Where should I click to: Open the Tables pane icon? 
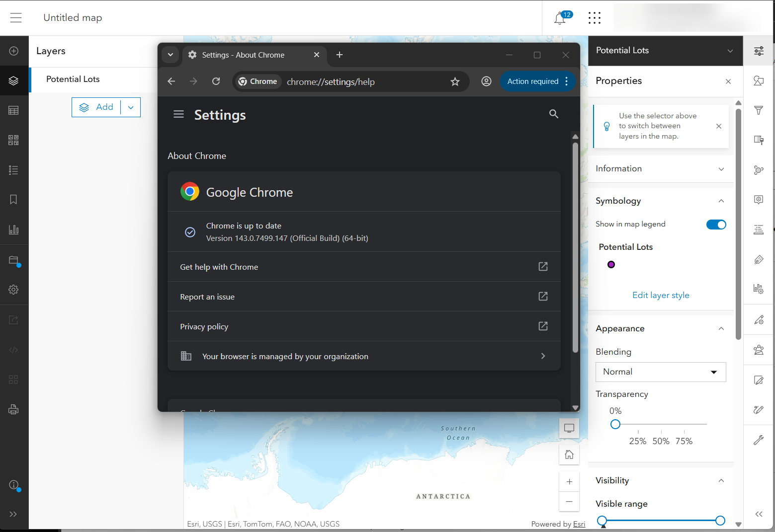pos(14,110)
